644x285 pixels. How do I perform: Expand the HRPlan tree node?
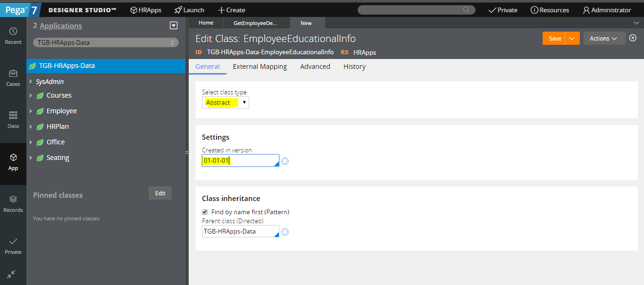pyautogui.click(x=31, y=126)
